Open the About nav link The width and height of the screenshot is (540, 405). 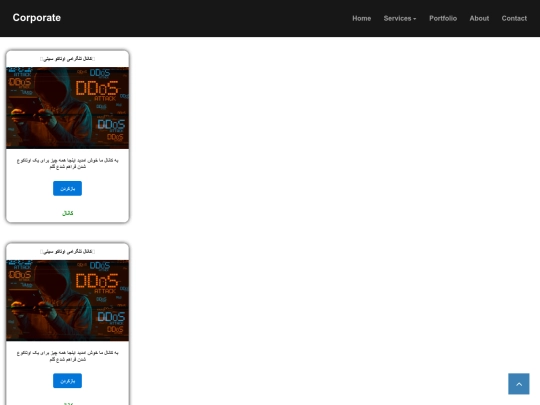[479, 19]
